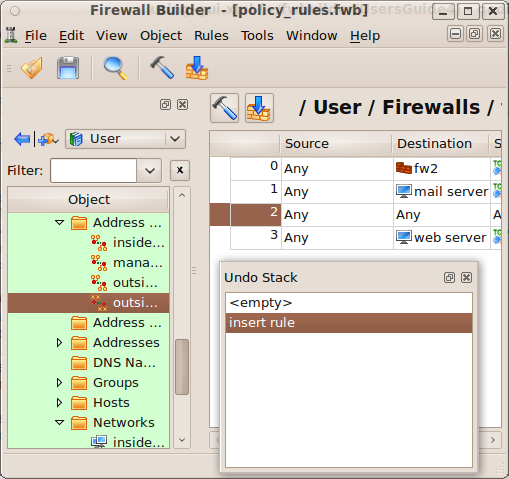Click the Source column header
Image resolution: width=509 pixels, height=479 pixels.
[x=336, y=144]
